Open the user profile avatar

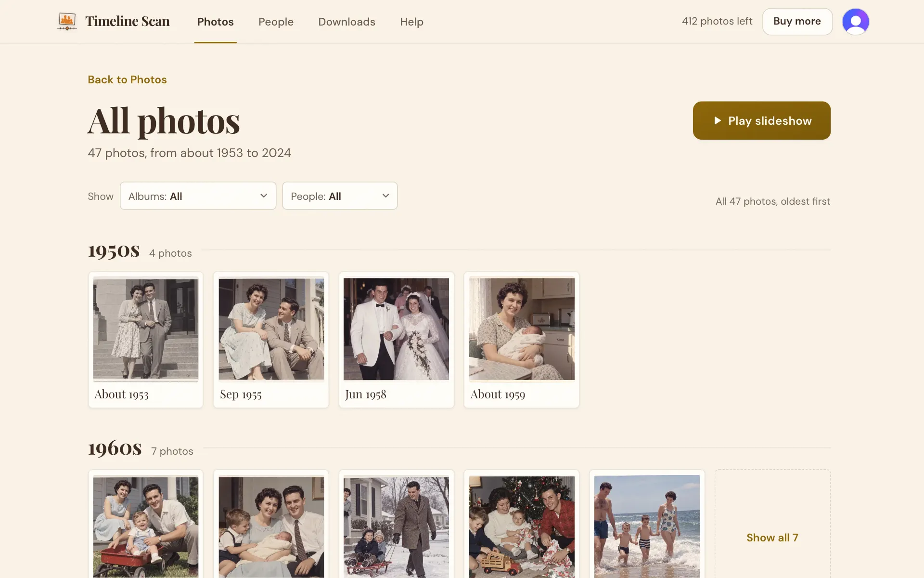click(855, 21)
